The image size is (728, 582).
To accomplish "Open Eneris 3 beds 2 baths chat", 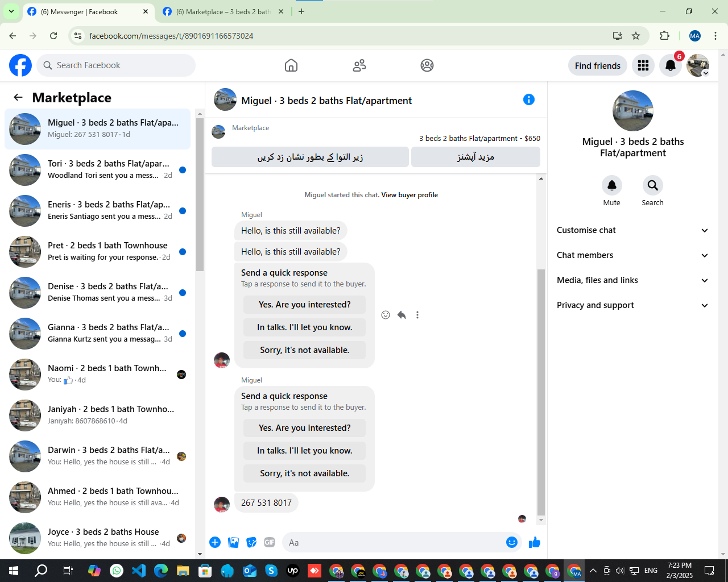I will click(97, 211).
